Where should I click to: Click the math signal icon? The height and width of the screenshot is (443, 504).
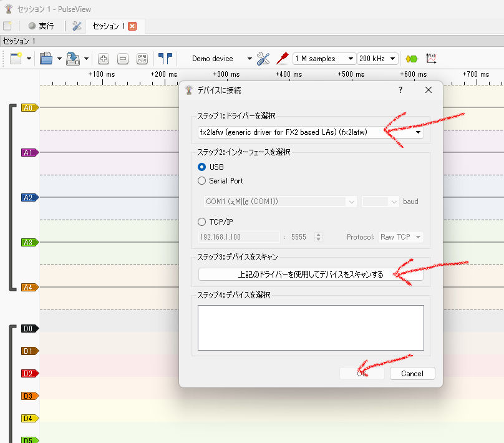coord(431,59)
